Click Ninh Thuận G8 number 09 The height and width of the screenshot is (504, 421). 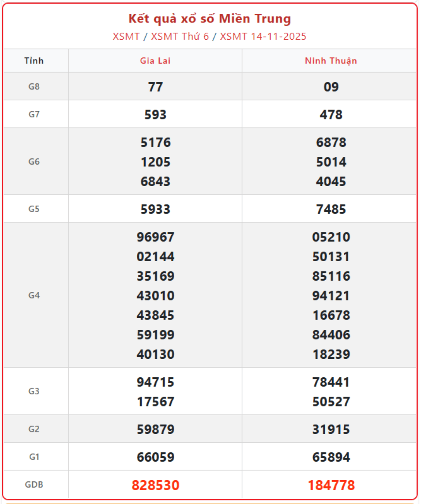click(x=331, y=87)
